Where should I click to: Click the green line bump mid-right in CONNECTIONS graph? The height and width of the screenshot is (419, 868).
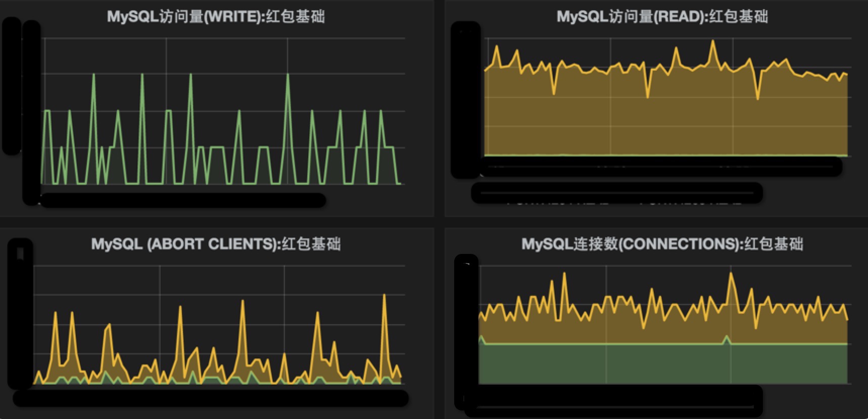727,337
